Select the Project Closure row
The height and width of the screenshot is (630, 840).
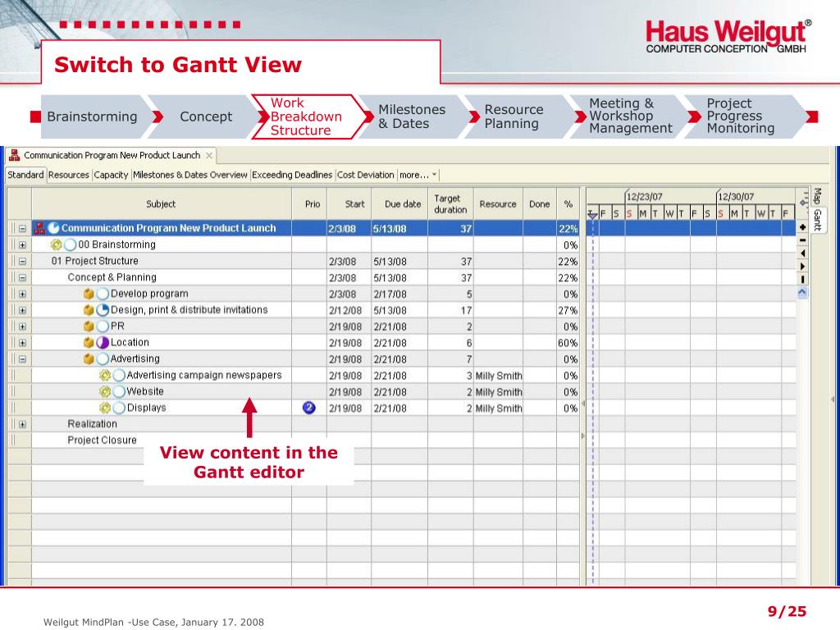[x=294, y=441]
